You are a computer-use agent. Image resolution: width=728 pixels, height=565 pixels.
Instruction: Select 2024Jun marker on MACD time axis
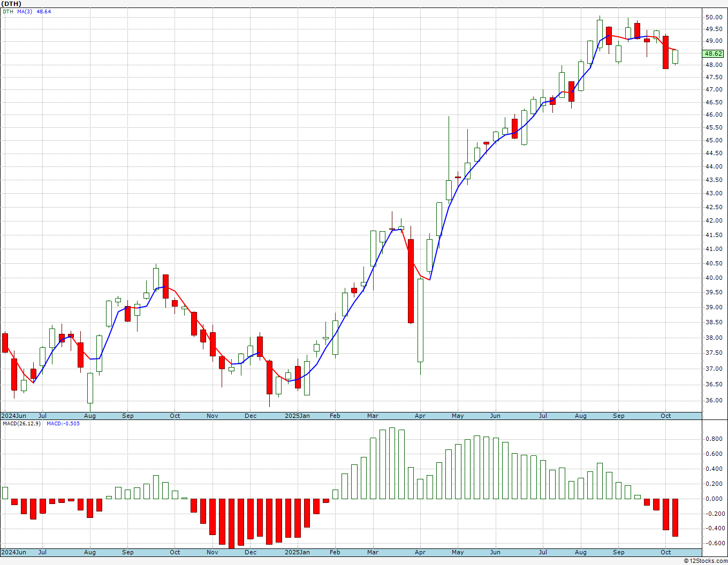[13, 552]
